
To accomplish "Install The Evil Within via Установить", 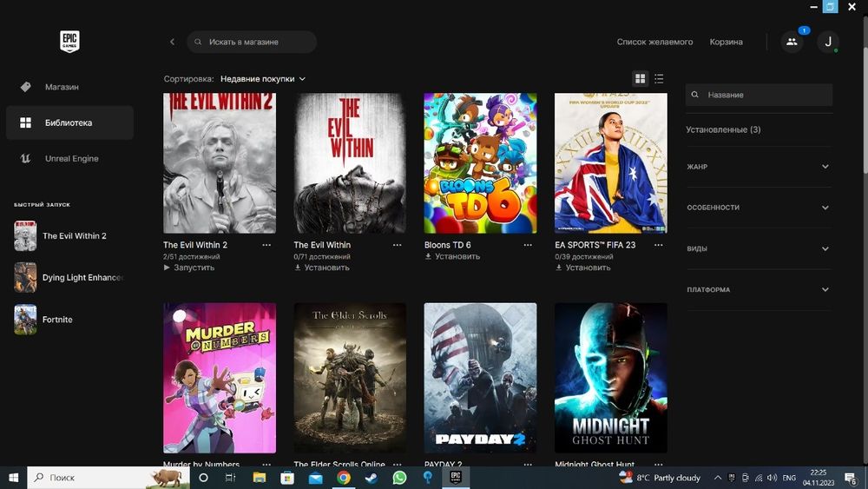I will (x=322, y=268).
